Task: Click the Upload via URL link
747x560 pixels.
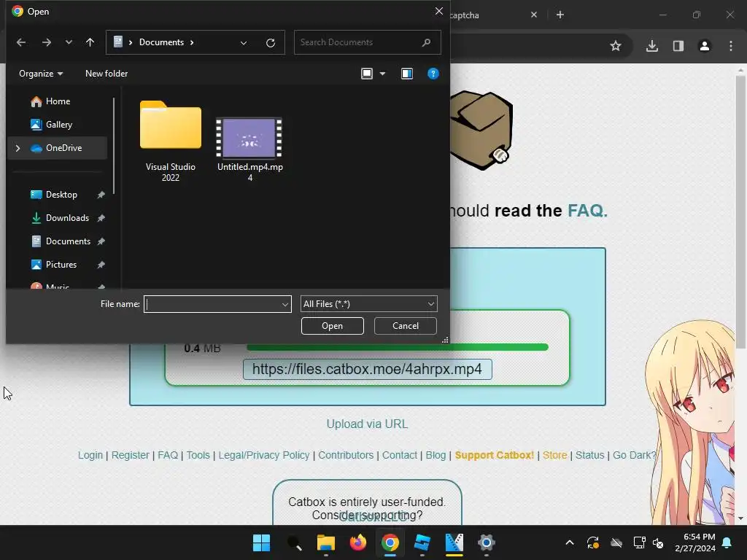Action: [x=368, y=424]
